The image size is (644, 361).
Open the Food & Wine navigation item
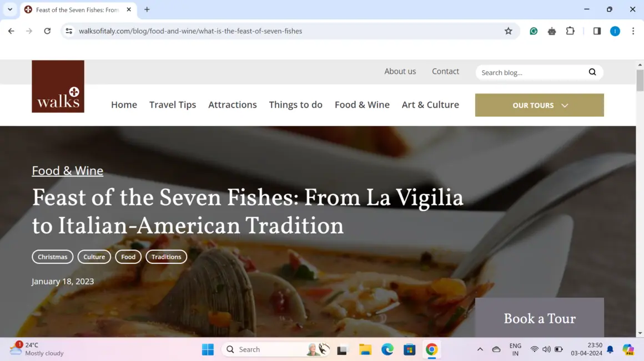[x=362, y=105]
